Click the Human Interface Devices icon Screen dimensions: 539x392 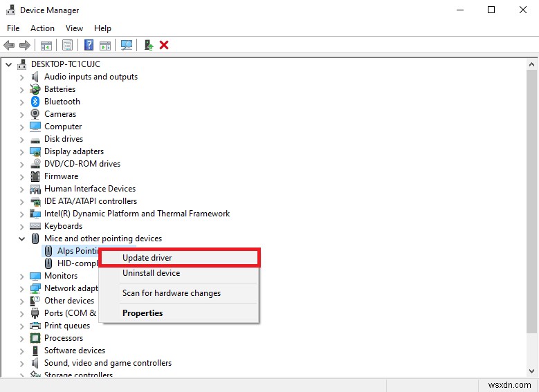click(35, 189)
